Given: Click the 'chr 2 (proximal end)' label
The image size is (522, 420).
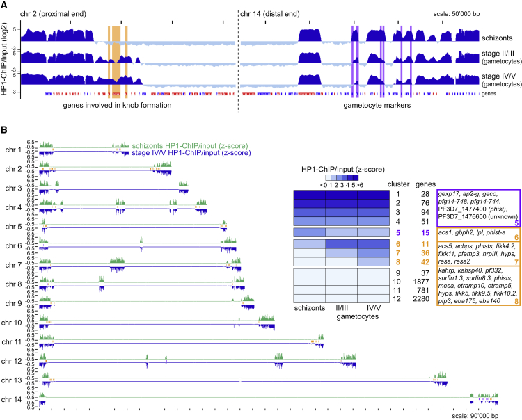Looking at the screenshot, I should tap(53, 14).
